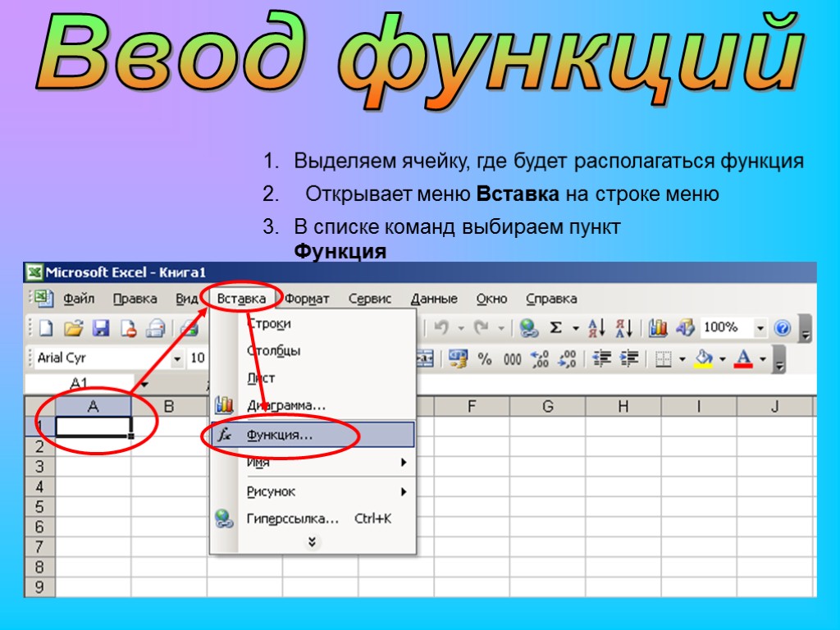The image size is (840, 630).
Task: Open the 100% zoom dropdown
Action: tap(760, 327)
